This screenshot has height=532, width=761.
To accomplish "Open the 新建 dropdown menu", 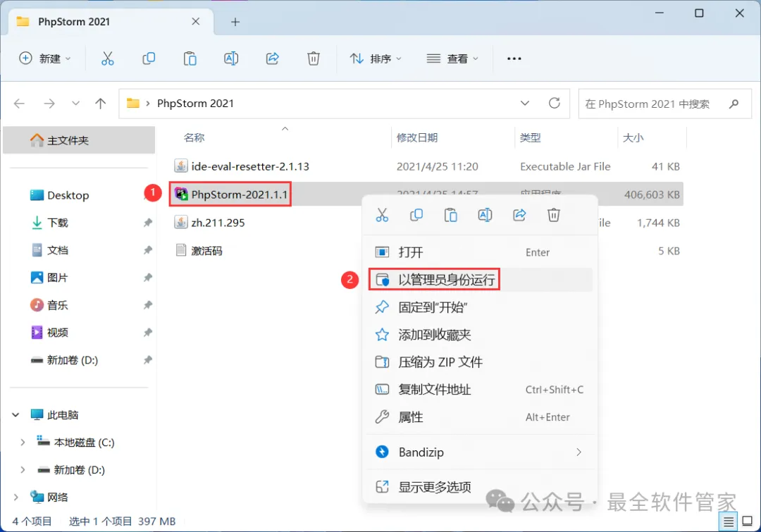I will (x=45, y=58).
